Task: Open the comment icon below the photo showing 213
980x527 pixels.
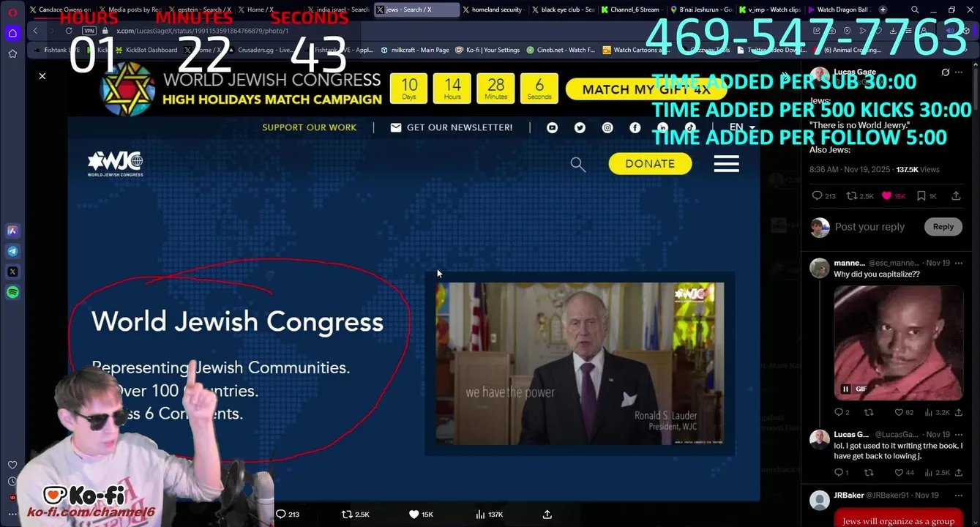Action: coord(287,514)
